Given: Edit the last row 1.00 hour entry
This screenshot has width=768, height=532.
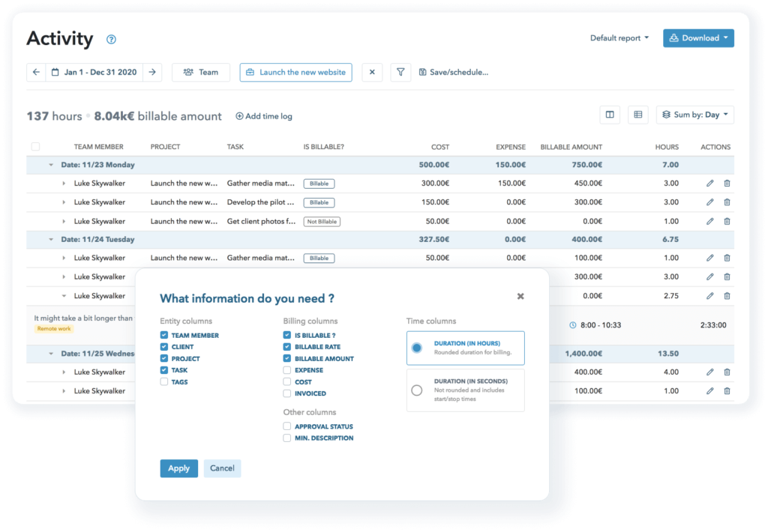Looking at the screenshot, I should 709,390.
